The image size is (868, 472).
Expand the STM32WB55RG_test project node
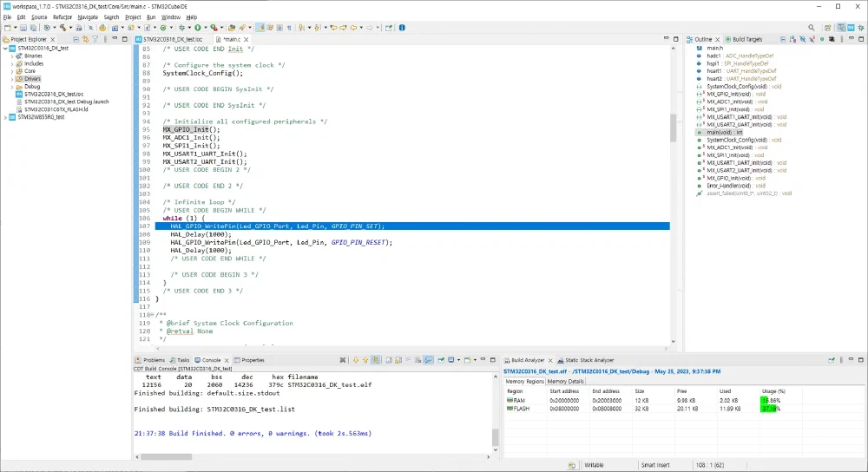pos(5,117)
